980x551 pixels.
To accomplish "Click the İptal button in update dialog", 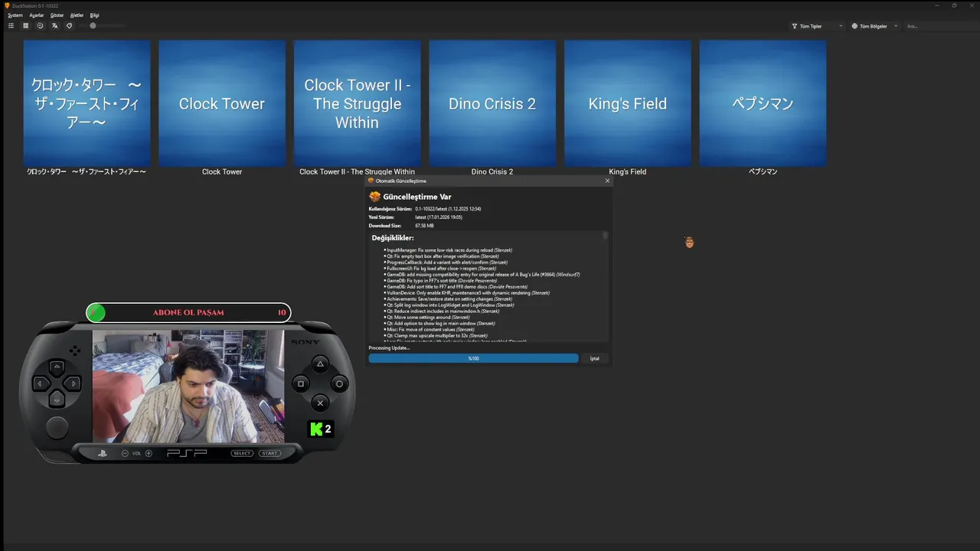I will point(594,358).
